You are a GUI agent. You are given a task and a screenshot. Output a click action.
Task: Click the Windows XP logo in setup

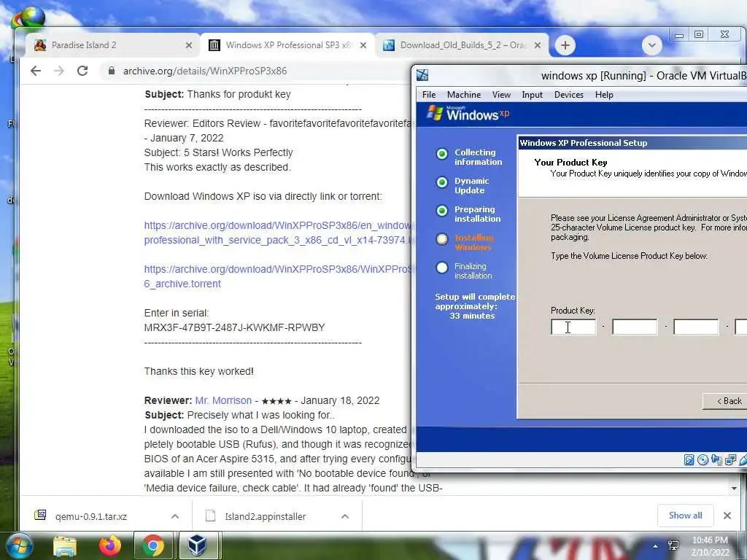(x=468, y=114)
